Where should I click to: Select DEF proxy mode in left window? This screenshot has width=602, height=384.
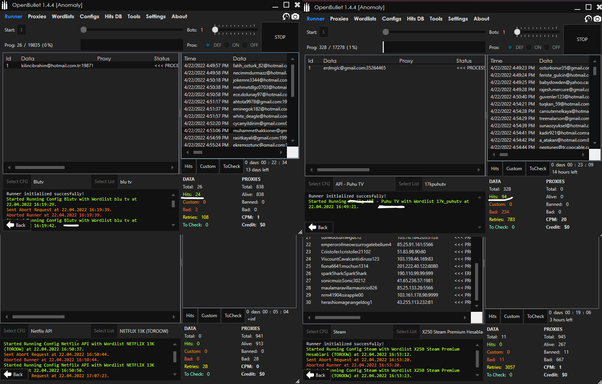point(208,45)
